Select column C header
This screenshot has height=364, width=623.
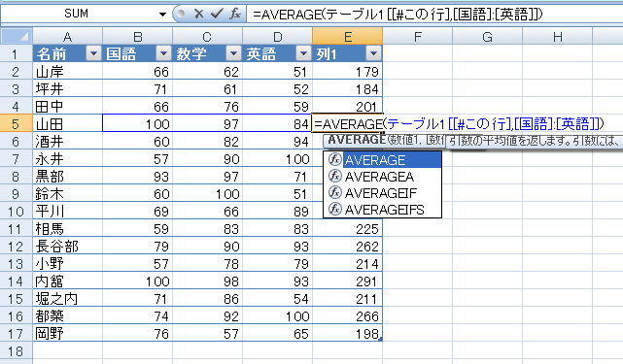coord(207,37)
